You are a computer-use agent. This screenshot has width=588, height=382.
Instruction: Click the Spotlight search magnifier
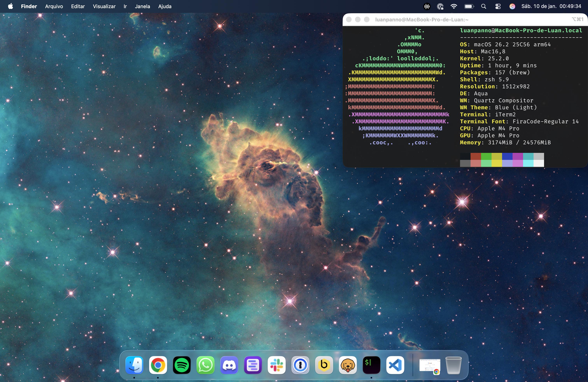pos(484,6)
